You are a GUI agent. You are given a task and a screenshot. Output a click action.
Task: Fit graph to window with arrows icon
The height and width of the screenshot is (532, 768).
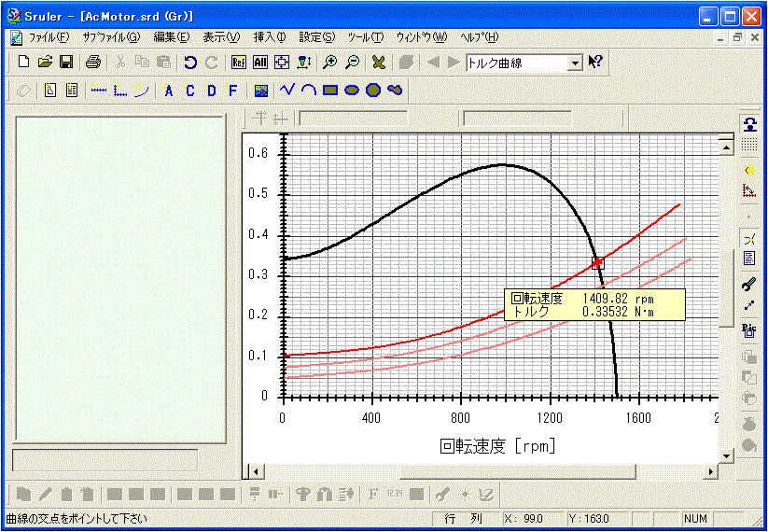(x=282, y=63)
